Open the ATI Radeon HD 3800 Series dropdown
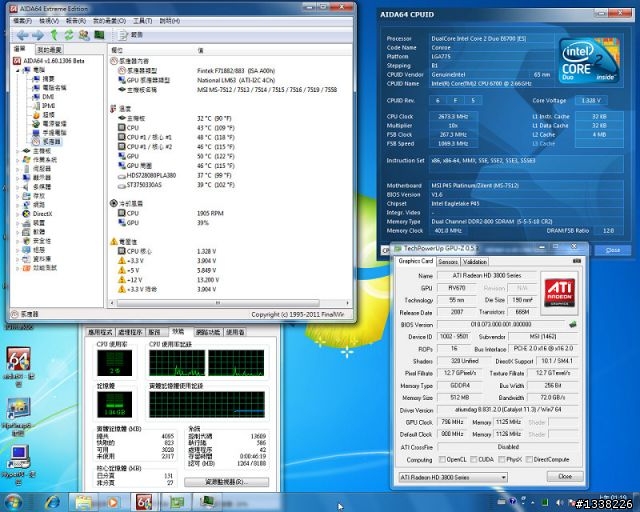The width and height of the screenshot is (640, 512). point(453,477)
